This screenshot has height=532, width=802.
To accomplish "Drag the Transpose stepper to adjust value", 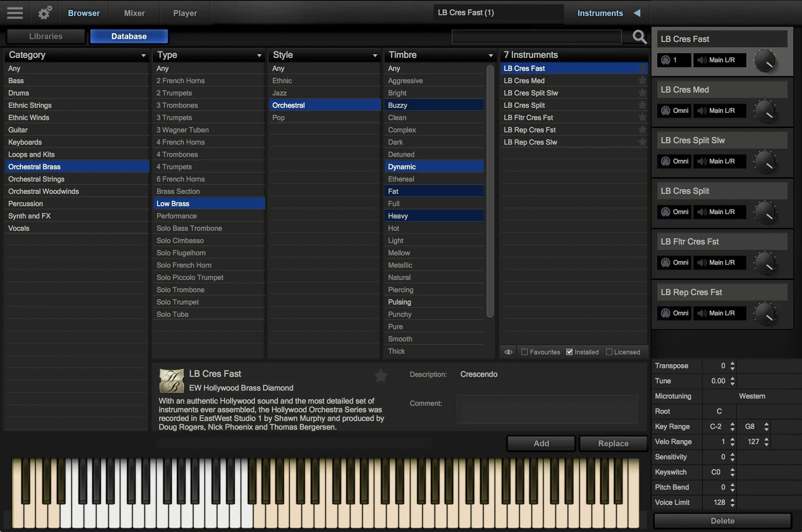I will pos(732,365).
